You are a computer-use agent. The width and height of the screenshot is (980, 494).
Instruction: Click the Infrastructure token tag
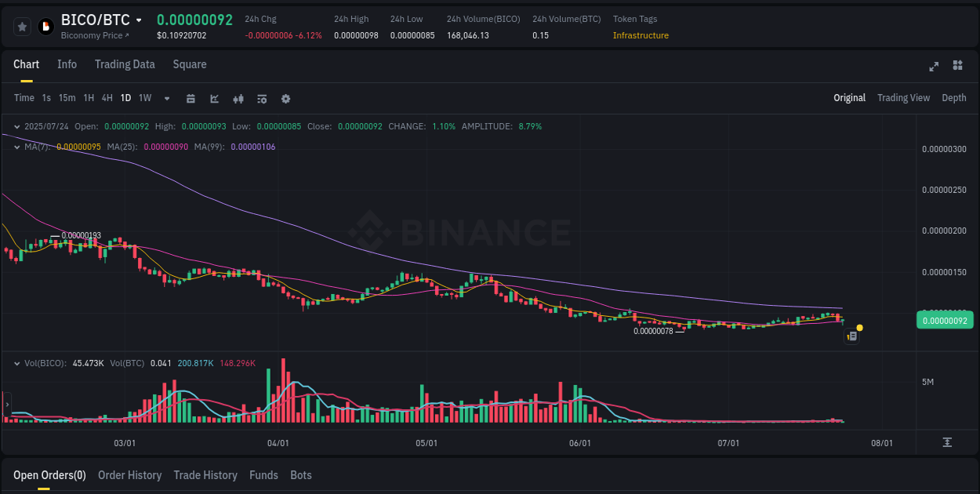tap(641, 35)
